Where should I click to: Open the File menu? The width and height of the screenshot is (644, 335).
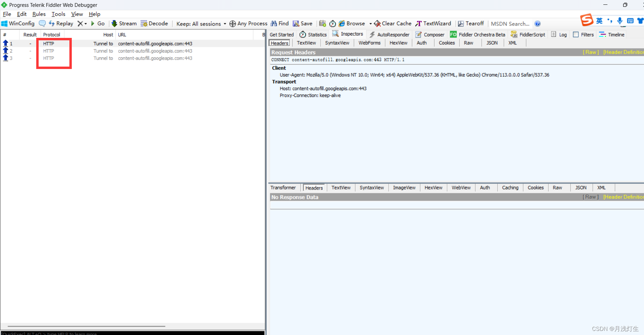pyautogui.click(x=7, y=14)
